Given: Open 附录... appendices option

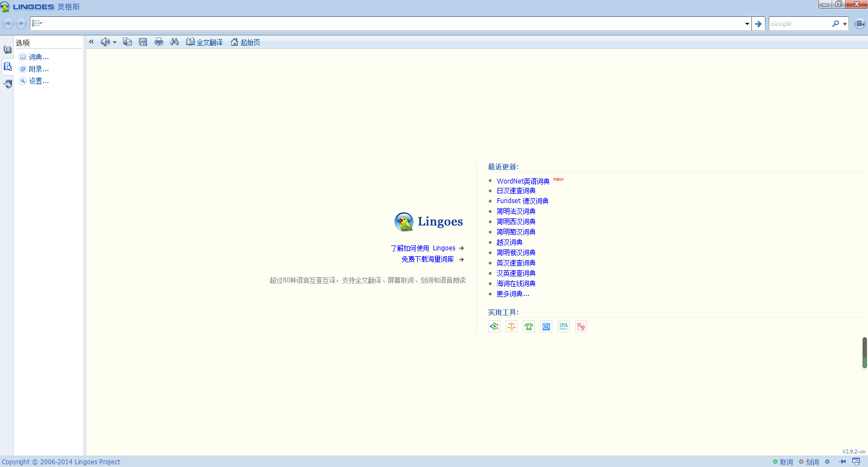Looking at the screenshot, I should pyautogui.click(x=34, y=69).
